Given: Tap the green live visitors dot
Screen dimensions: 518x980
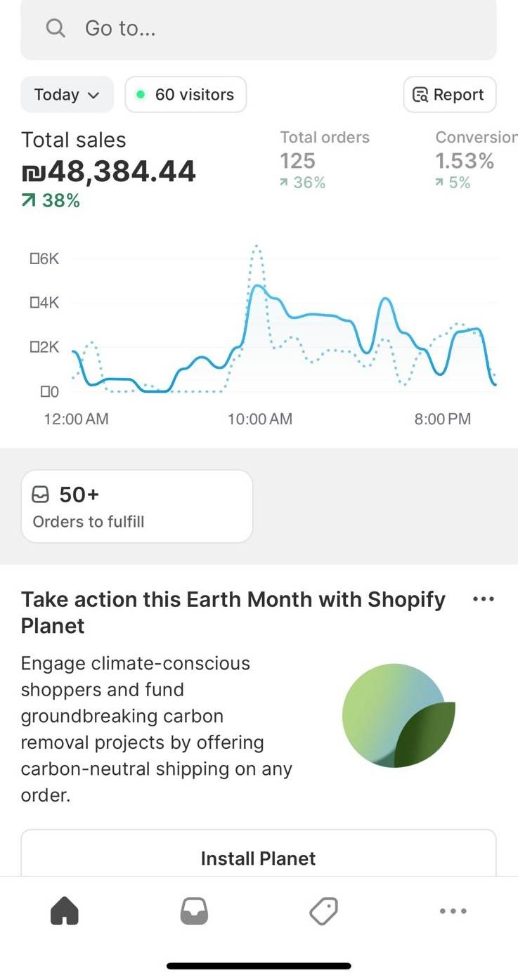Looking at the screenshot, I should tap(141, 95).
